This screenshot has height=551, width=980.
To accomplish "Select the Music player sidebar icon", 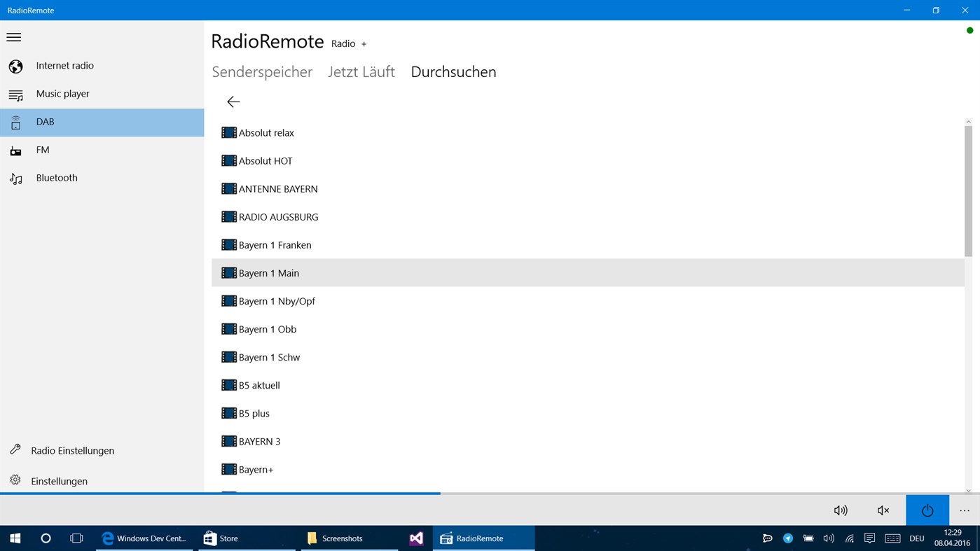I will [15, 93].
